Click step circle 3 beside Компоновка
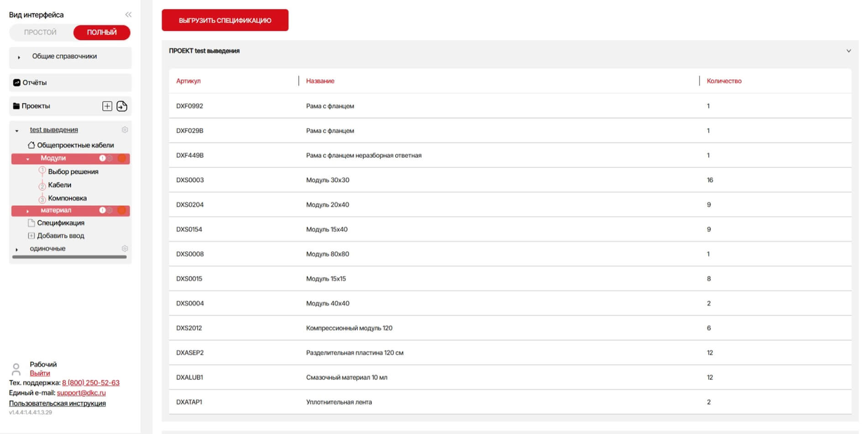 pos(42,199)
